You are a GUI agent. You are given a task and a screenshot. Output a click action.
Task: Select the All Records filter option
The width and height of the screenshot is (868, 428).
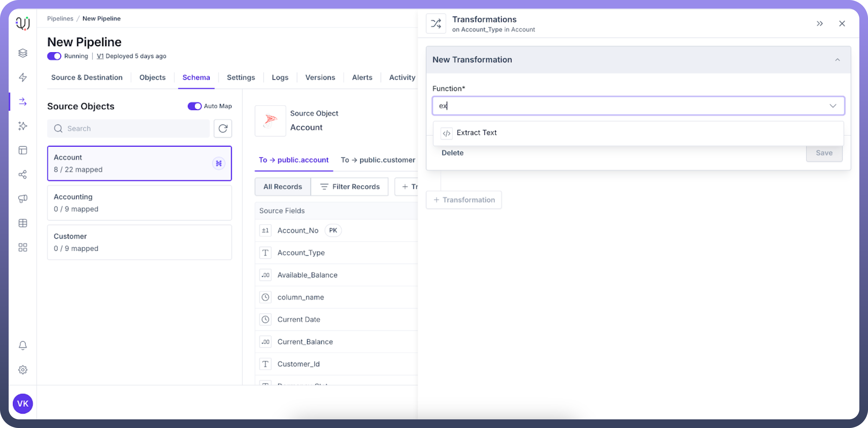click(x=282, y=187)
